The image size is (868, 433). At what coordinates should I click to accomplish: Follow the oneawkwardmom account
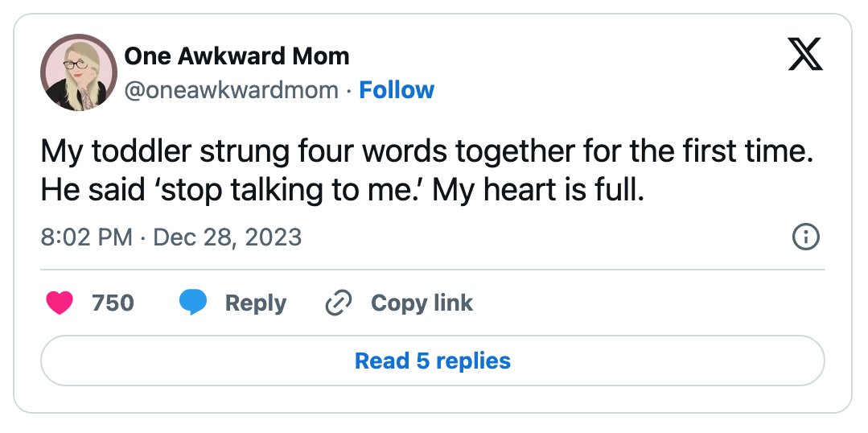397,89
